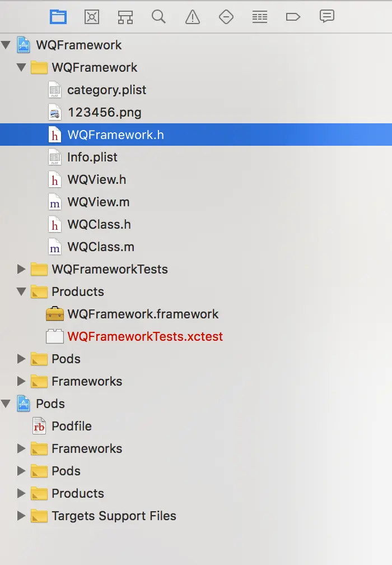The width and height of the screenshot is (392, 565).
Task: Click the WQFrameworkTests folder icon
Action: pos(39,269)
